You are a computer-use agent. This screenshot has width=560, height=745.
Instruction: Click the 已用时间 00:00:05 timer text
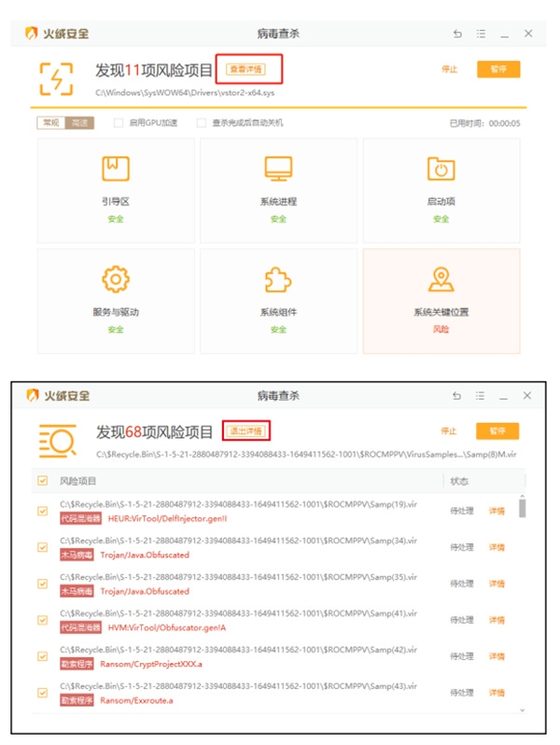[485, 123]
